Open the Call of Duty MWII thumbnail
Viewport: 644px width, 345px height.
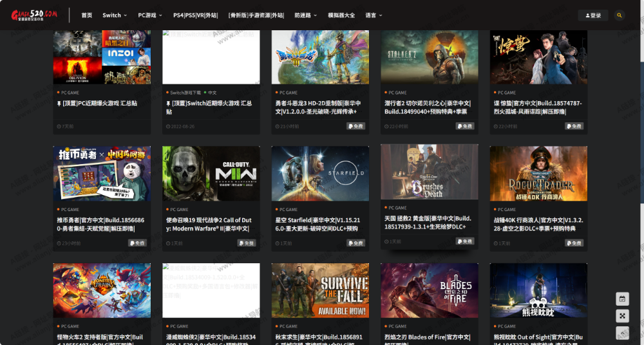(211, 173)
